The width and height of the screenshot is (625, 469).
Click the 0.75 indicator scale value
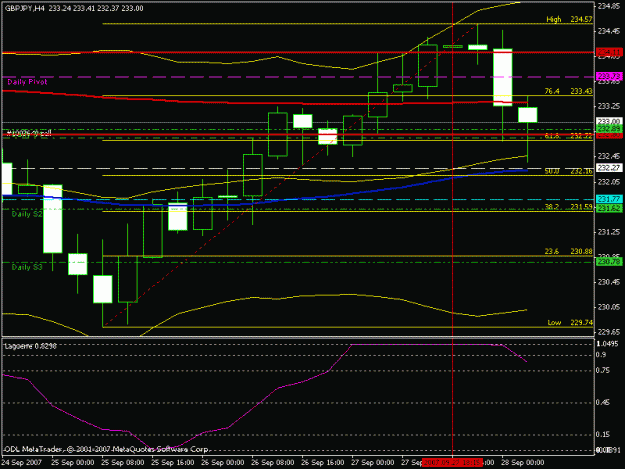(x=603, y=371)
